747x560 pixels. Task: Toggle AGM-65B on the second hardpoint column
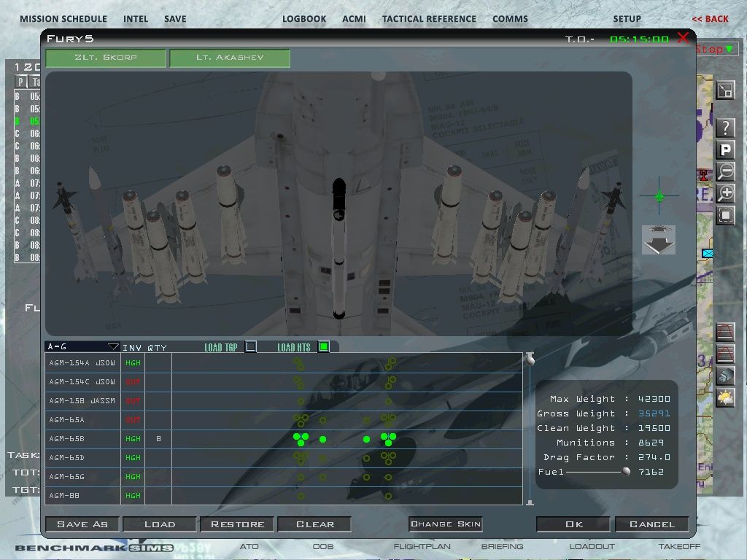pyautogui.click(x=323, y=439)
